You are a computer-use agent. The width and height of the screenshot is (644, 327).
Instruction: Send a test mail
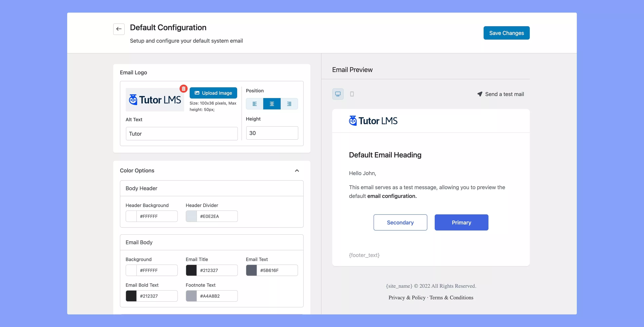[x=501, y=94]
